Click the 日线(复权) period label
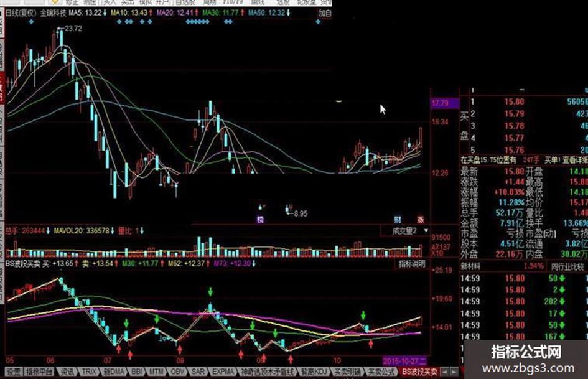Image resolution: width=588 pixels, height=379 pixels. (x=21, y=13)
